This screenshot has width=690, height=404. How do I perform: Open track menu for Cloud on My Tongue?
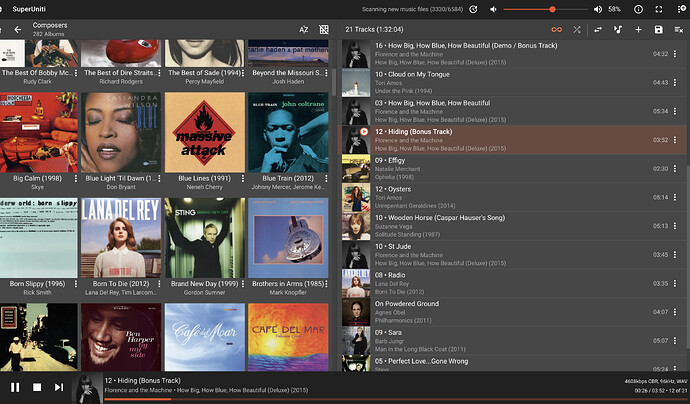675,83
